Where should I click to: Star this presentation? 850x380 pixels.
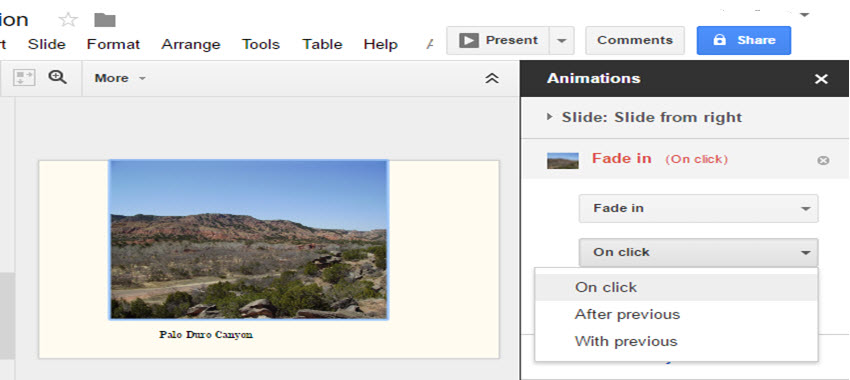tap(68, 20)
